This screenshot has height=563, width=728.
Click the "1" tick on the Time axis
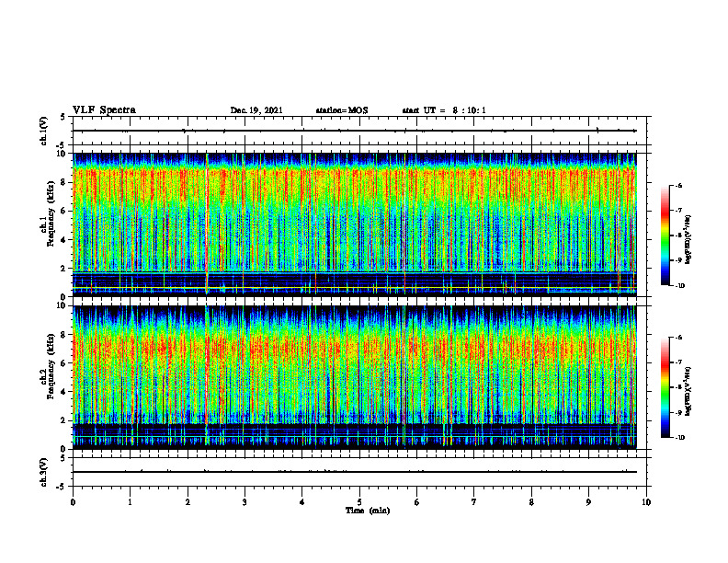[x=130, y=502]
